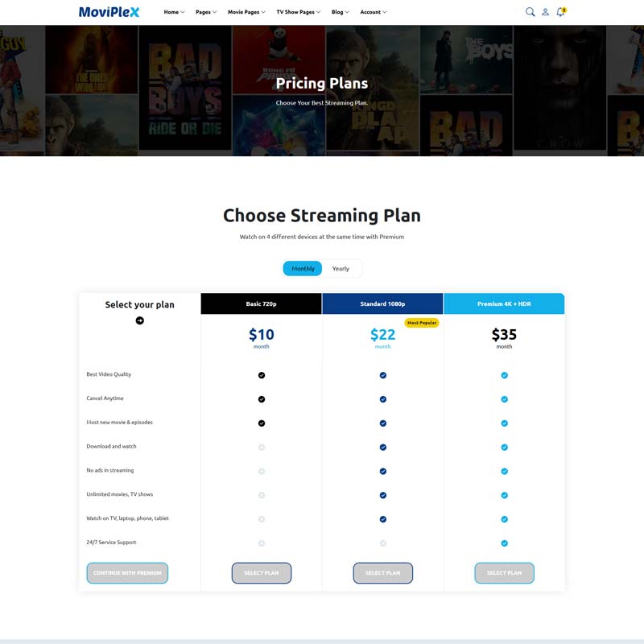Click the user account profile icon
The height and width of the screenshot is (644, 644).
(545, 12)
